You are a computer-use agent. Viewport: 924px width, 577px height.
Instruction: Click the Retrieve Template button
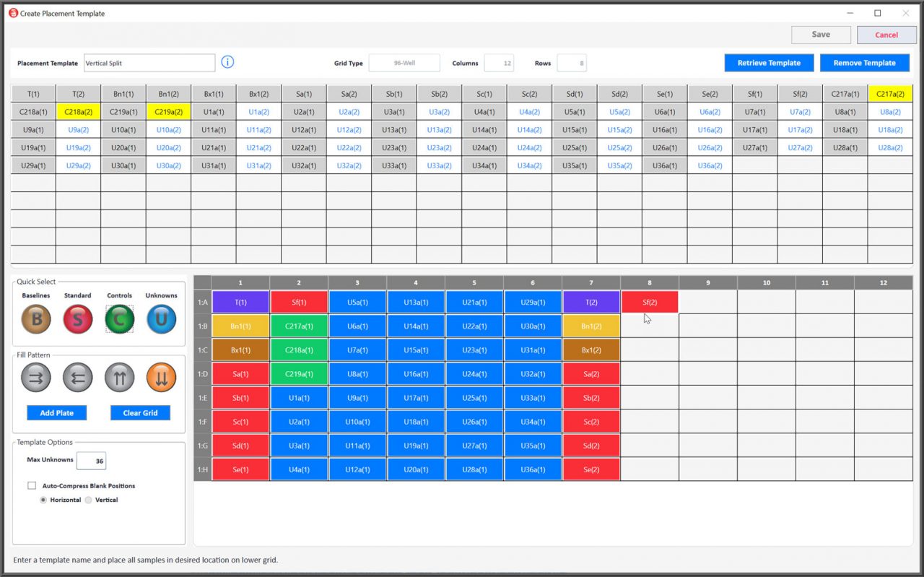pyautogui.click(x=769, y=62)
